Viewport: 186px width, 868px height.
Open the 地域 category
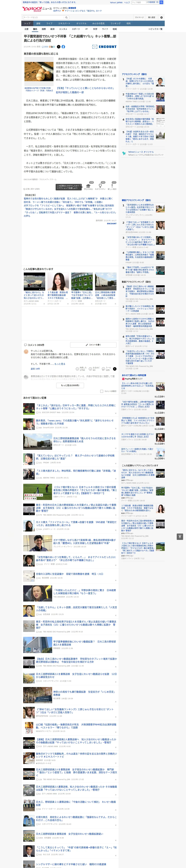[x=115, y=29]
